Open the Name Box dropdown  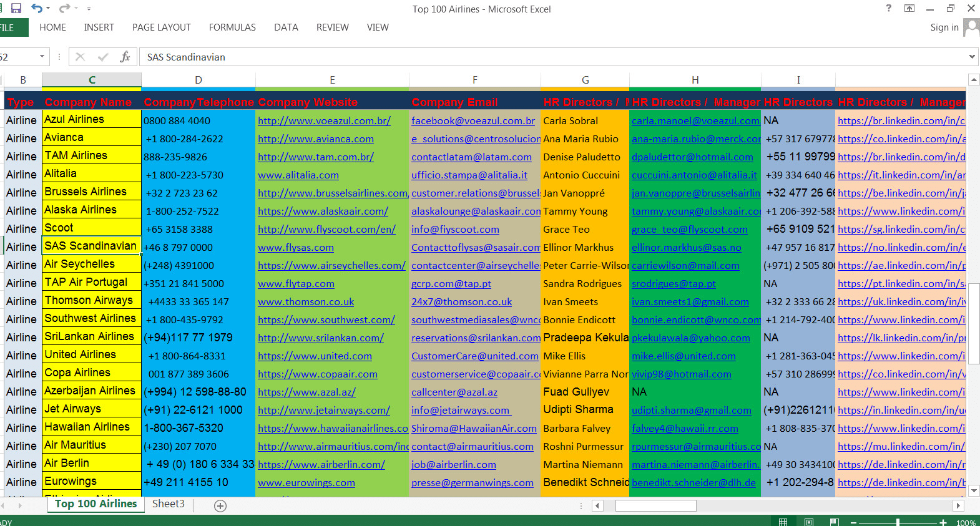(42, 57)
